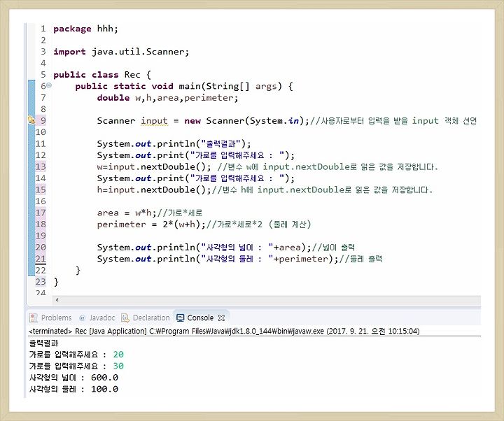
Task: Close the Console view with its X icon
Action: (221, 317)
